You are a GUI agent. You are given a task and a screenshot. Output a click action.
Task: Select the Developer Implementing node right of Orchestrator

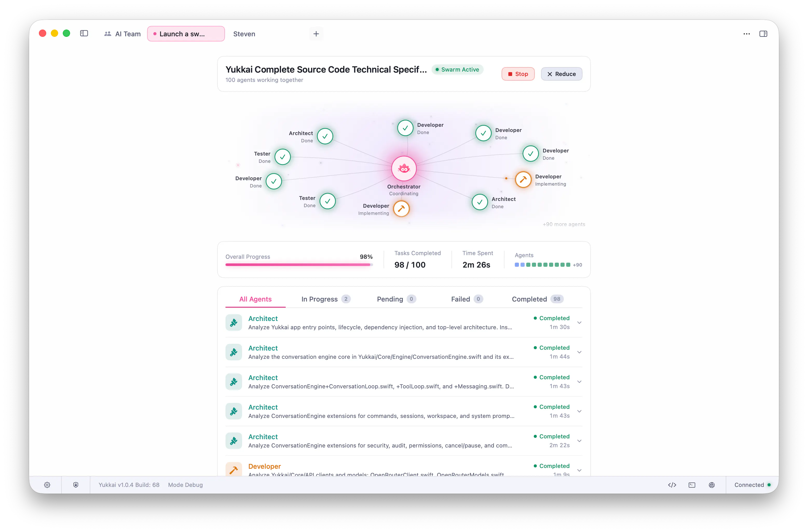(523, 179)
